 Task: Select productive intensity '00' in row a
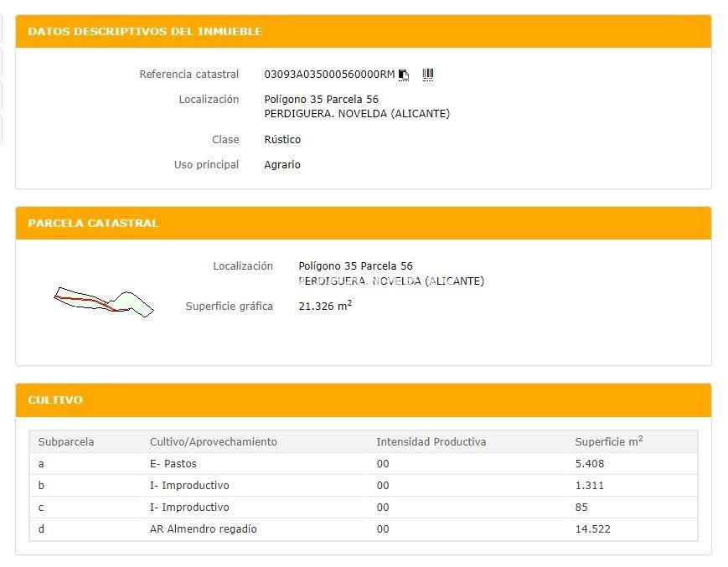[x=383, y=463]
